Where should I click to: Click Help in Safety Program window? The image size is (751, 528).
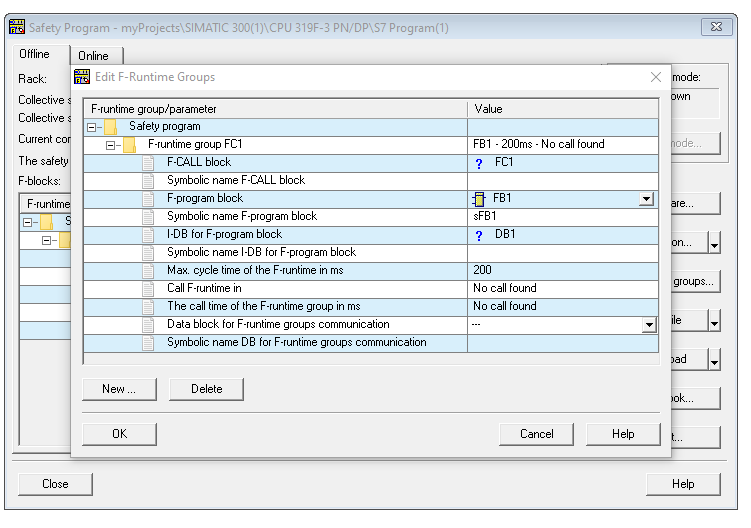coord(683,484)
